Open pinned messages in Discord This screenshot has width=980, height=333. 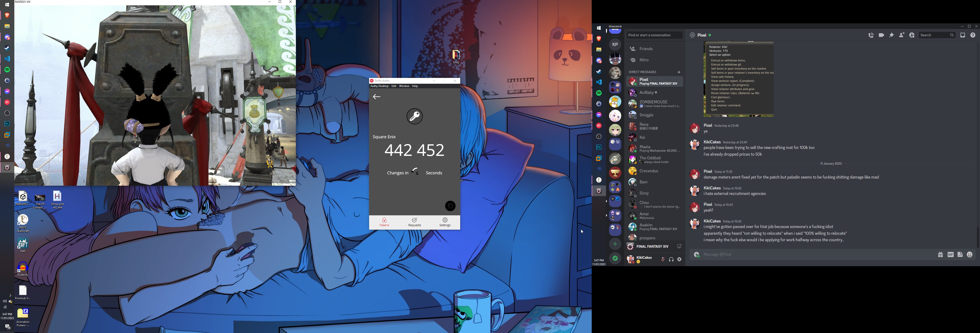point(891,35)
